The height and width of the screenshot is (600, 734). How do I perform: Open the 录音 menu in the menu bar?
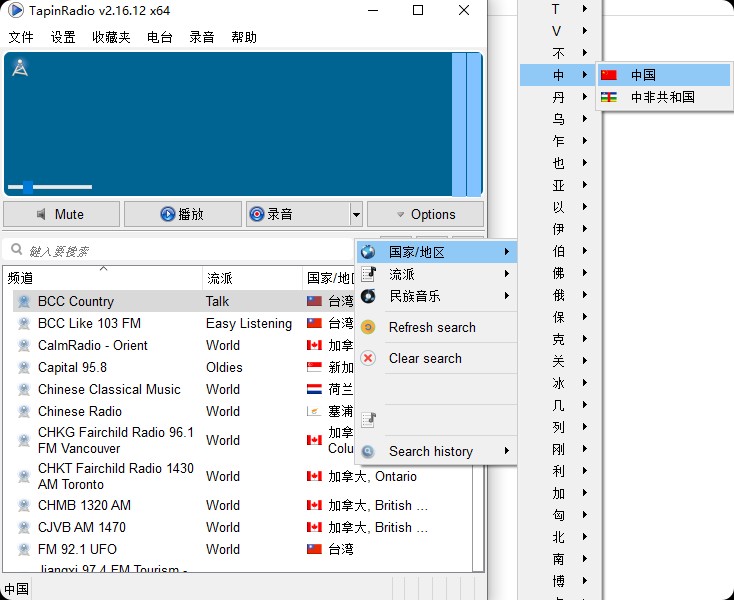tap(202, 37)
